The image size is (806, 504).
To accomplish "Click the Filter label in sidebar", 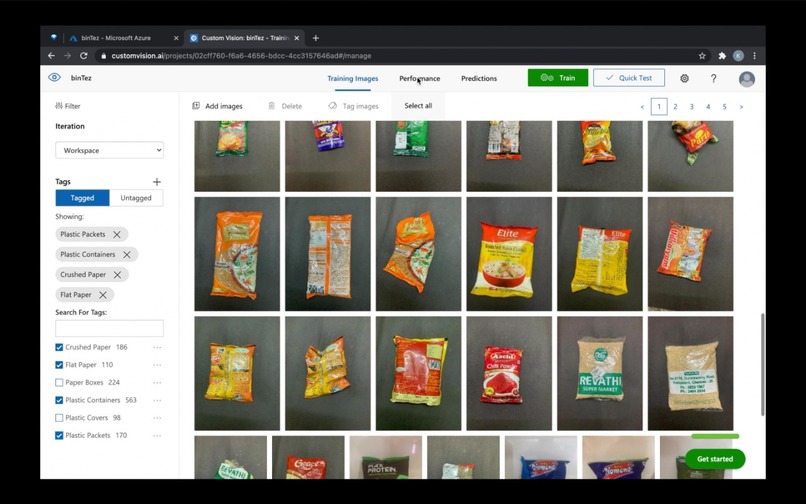I will (x=68, y=106).
